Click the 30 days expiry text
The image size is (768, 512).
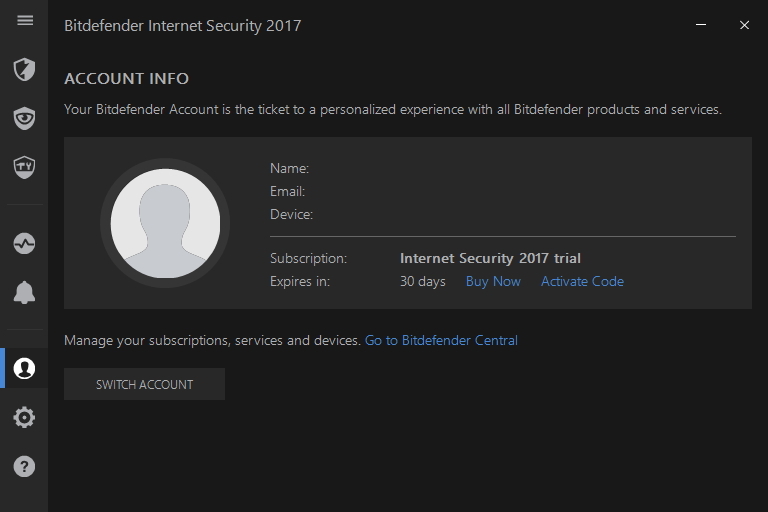tap(422, 282)
